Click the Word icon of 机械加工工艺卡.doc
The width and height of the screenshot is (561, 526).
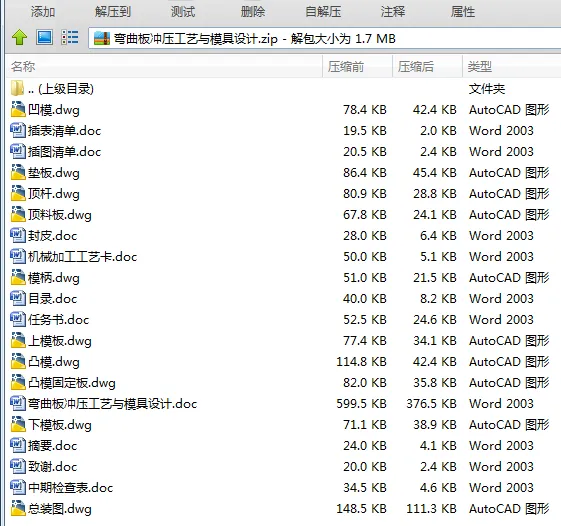tap(18, 256)
